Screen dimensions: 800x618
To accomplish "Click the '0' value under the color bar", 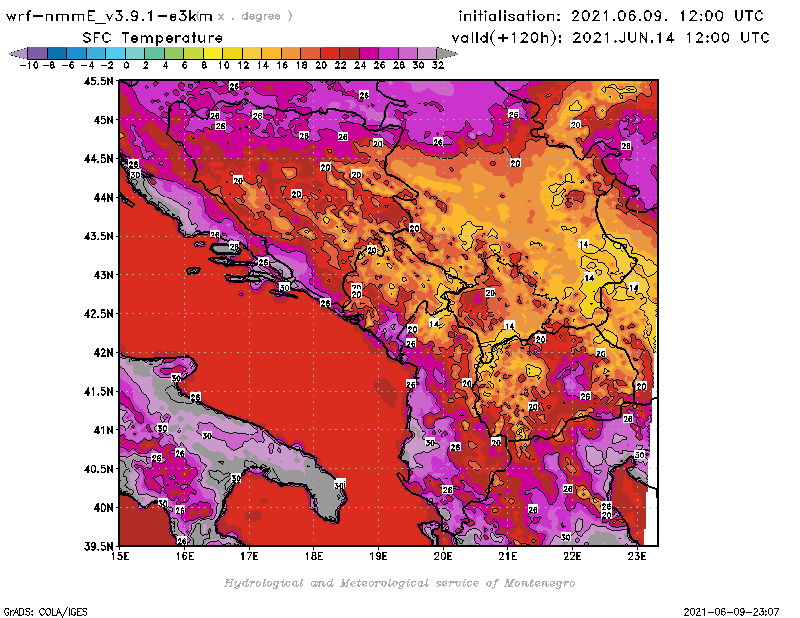I will pyautogui.click(x=126, y=65).
